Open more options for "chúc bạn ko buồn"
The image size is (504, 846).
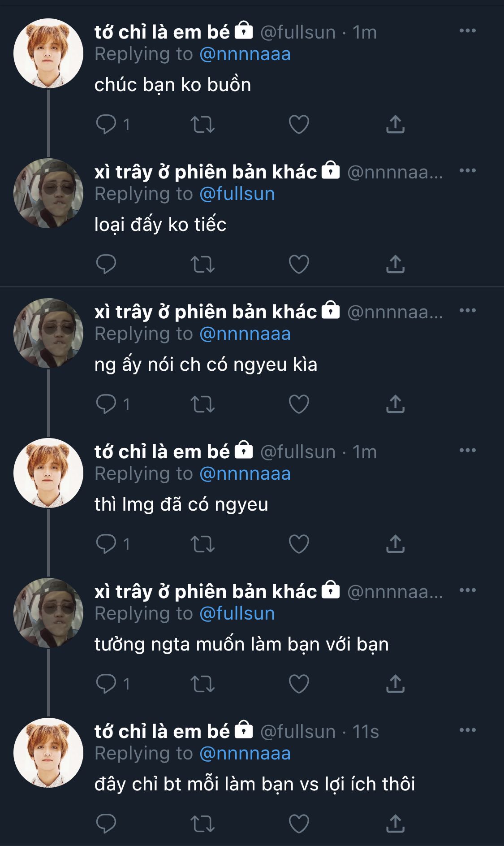pyautogui.click(x=467, y=30)
